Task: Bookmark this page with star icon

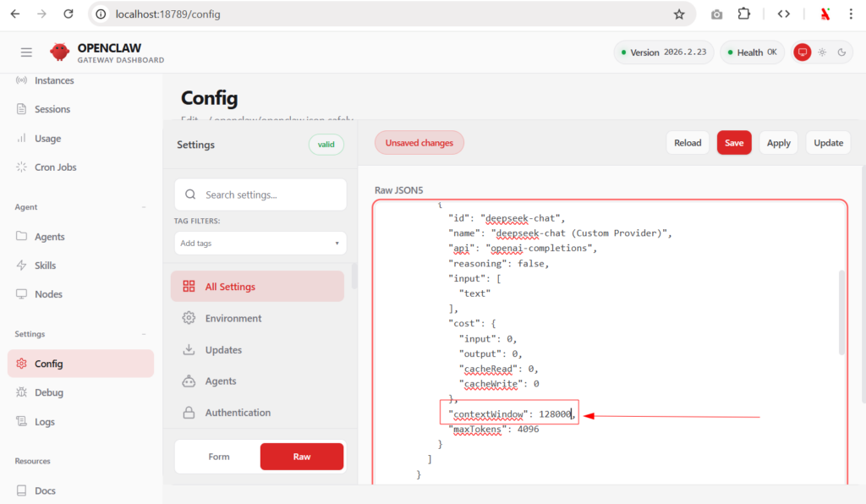Action: tap(678, 14)
